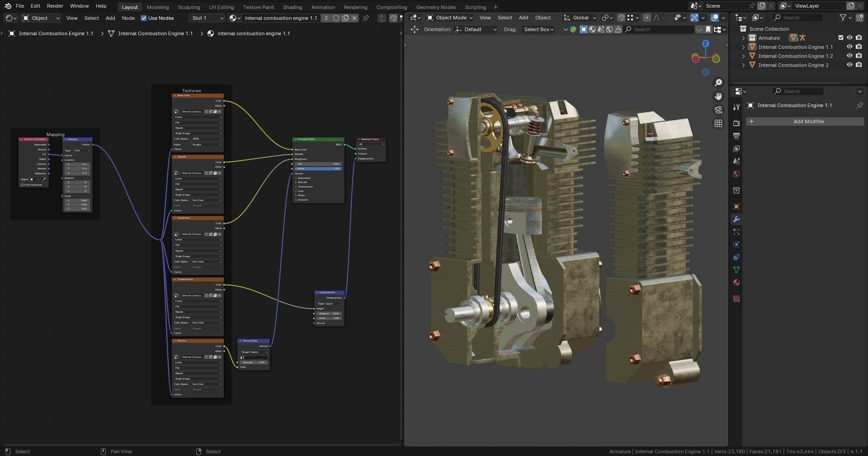Image resolution: width=868 pixels, height=456 pixels.
Task: Open the Object properties tab
Action: click(x=736, y=207)
